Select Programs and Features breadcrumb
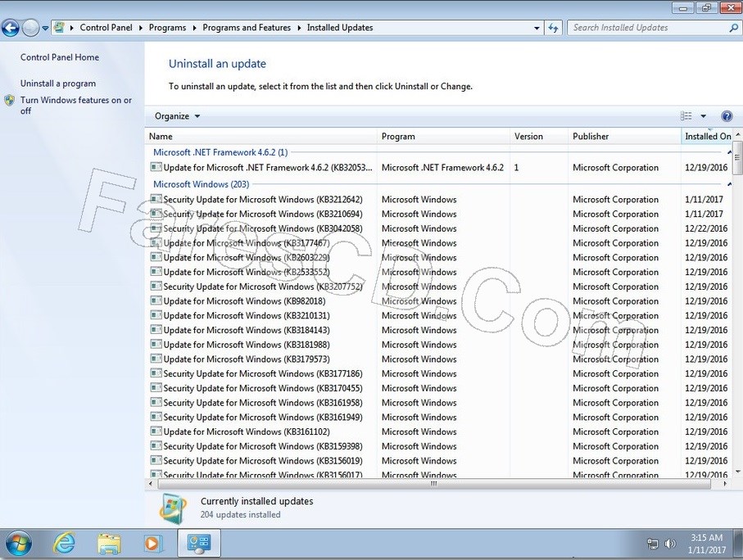 tap(247, 28)
